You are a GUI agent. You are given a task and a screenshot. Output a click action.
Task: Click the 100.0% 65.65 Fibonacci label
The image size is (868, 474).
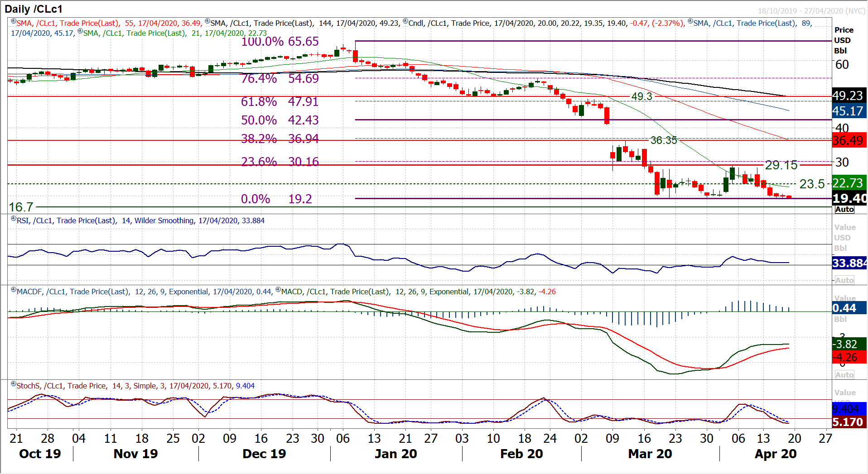click(x=280, y=42)
